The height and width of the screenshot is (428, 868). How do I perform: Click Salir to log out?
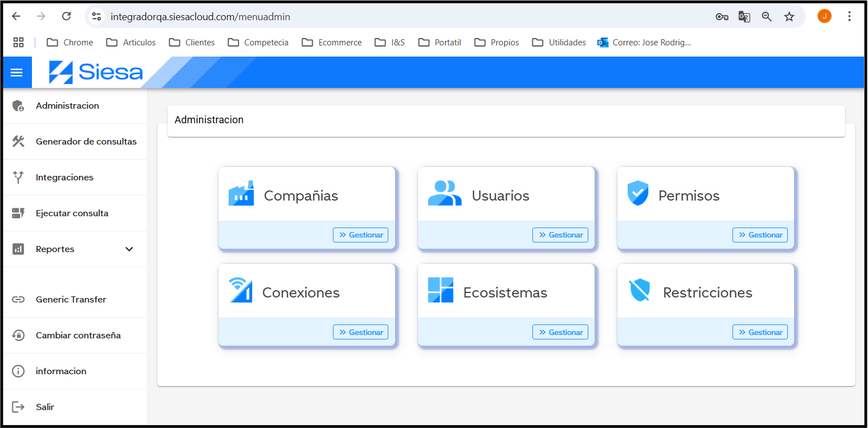point(45,407)
